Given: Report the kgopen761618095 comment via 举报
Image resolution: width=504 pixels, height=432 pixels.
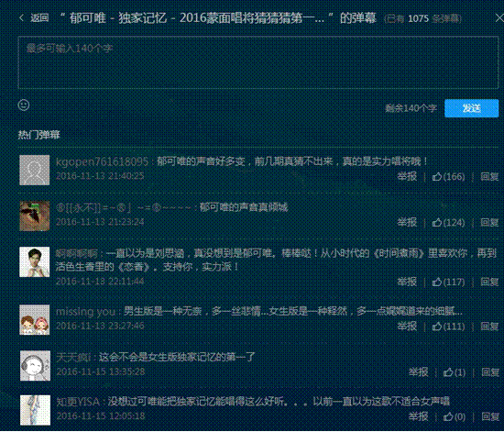Looking at the screenshot, I should (x=407, y=177).
